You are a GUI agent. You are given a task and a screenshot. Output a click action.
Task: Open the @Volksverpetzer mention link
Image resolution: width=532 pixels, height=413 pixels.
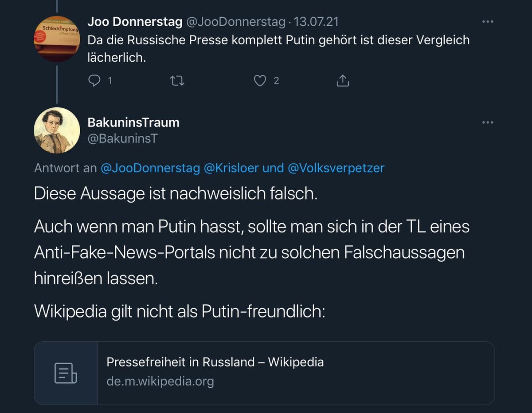tap(336, 169)
